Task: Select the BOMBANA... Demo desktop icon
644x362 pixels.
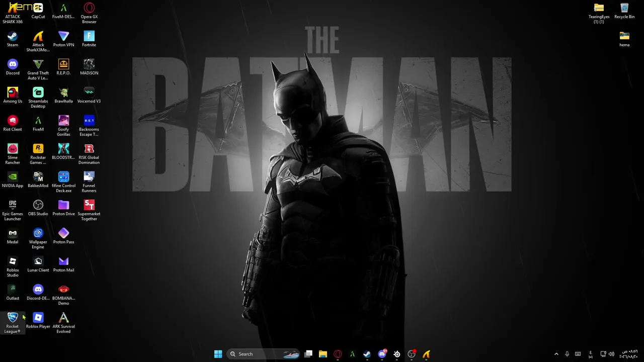Action: tap(63, 295)
